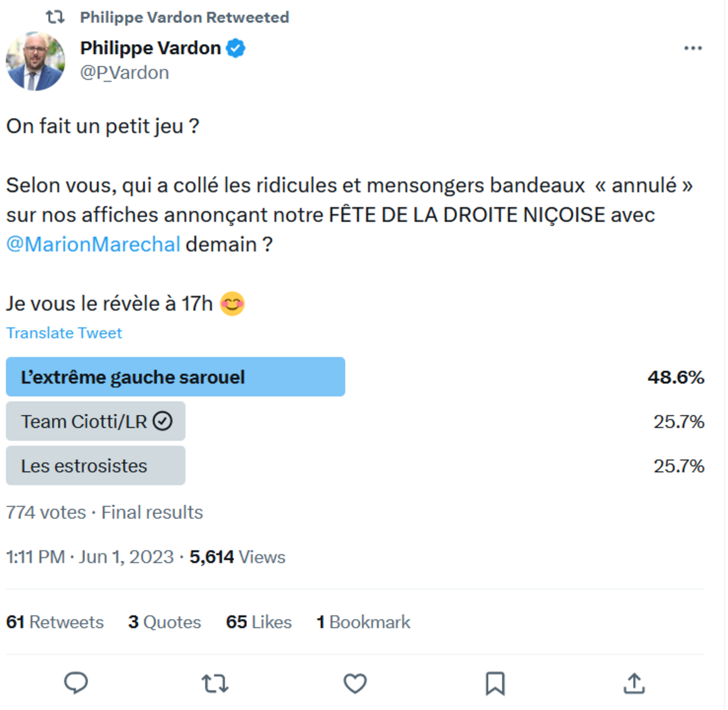Retweet using the bottom retweet icon

(215, 683)
